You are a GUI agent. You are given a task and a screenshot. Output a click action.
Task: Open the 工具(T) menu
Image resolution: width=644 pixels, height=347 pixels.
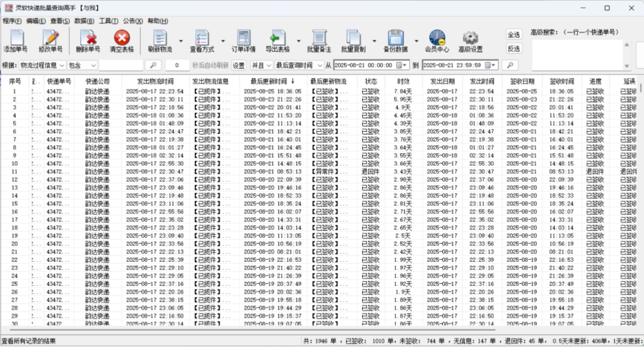[108, 21]
